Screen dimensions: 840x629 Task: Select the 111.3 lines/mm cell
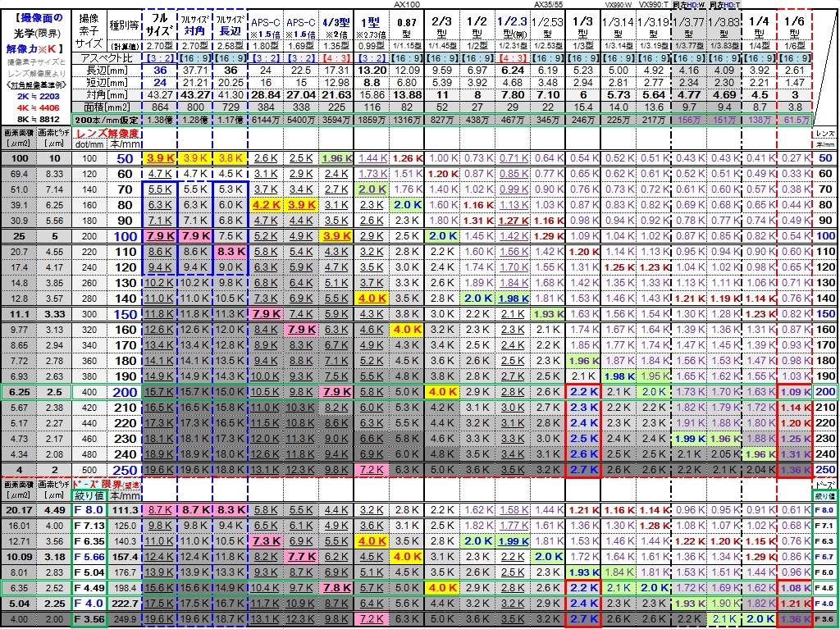coord(126,510)
